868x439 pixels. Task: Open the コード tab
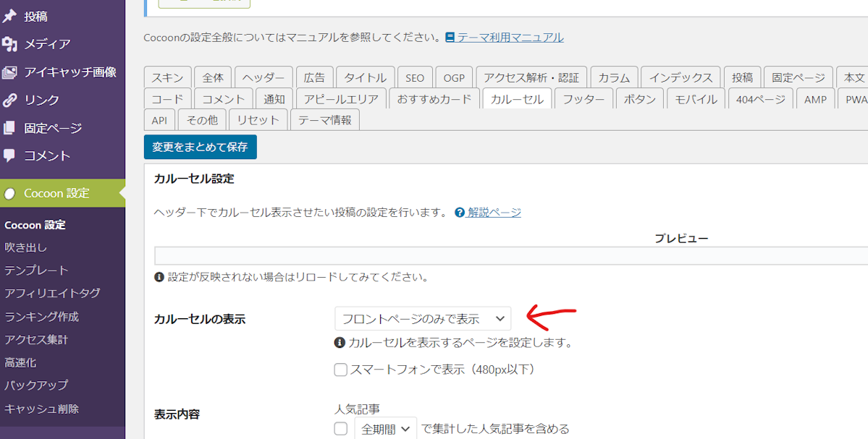pyautogui.click(x=167, y=100)
